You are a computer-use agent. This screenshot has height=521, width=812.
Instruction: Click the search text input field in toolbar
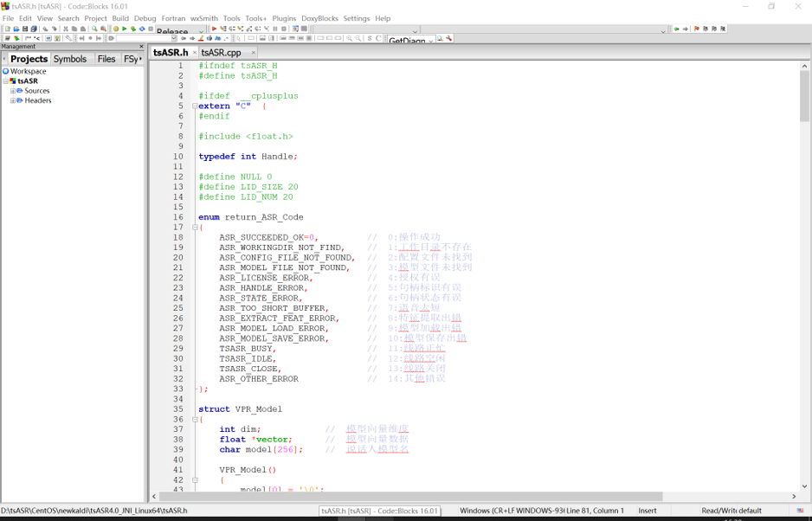coord(144,38)
